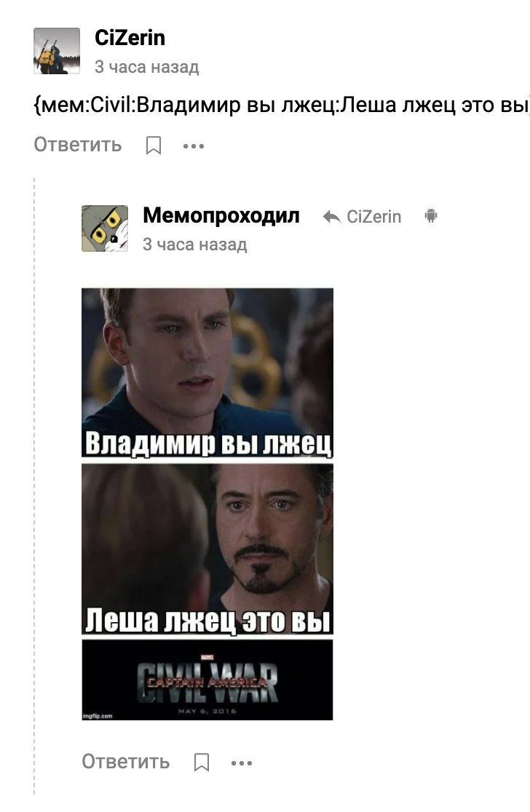Open the CiZerin username profile link
530x812 pixels.
coord(130,38)
